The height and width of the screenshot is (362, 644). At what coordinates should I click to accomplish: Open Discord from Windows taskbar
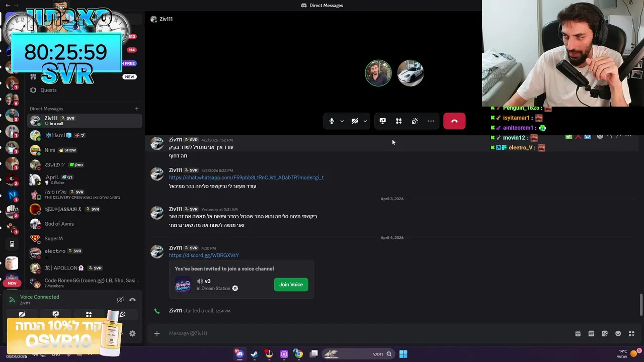coord(239,354)
